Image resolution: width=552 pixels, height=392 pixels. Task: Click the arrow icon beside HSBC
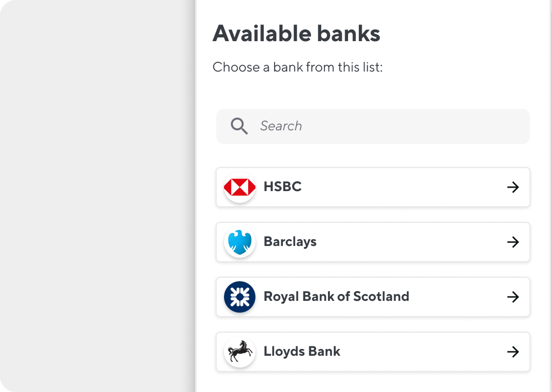tap(513, 187)
